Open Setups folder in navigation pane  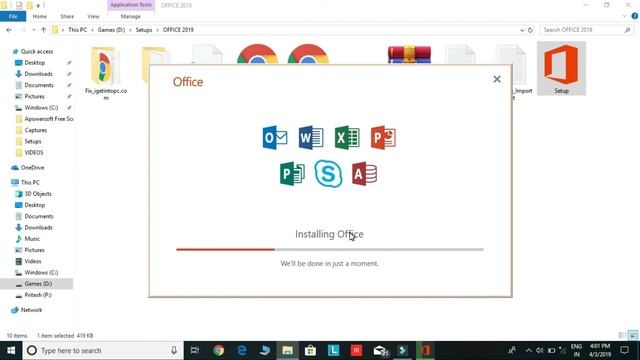pyautogui.click(x=32, y=141)
